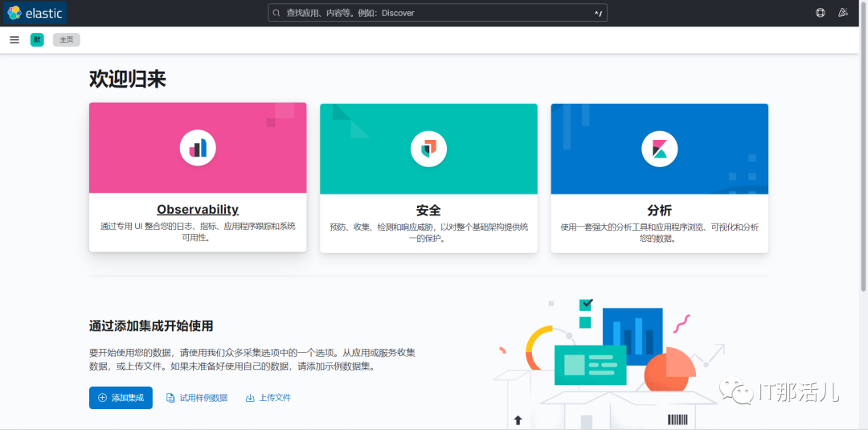Click the 上传文件 link
Viewport: 868px width, 430px height.
tap(268, 398)
